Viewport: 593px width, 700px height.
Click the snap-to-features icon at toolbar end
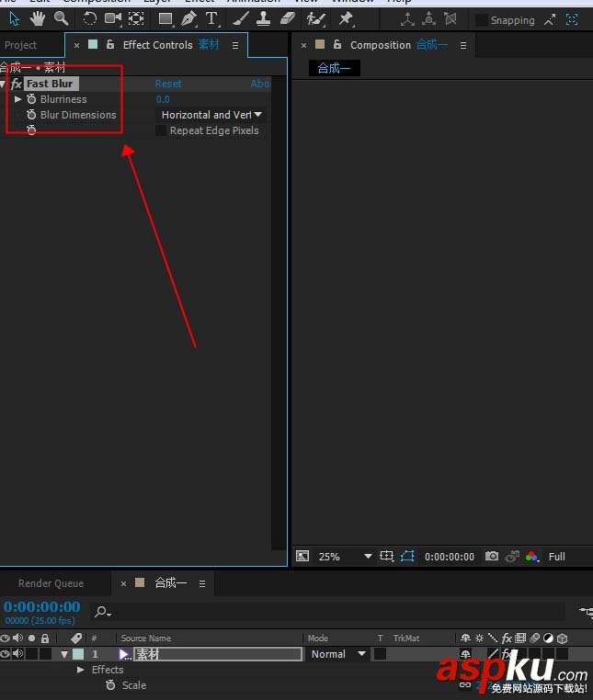pos(572,19)
